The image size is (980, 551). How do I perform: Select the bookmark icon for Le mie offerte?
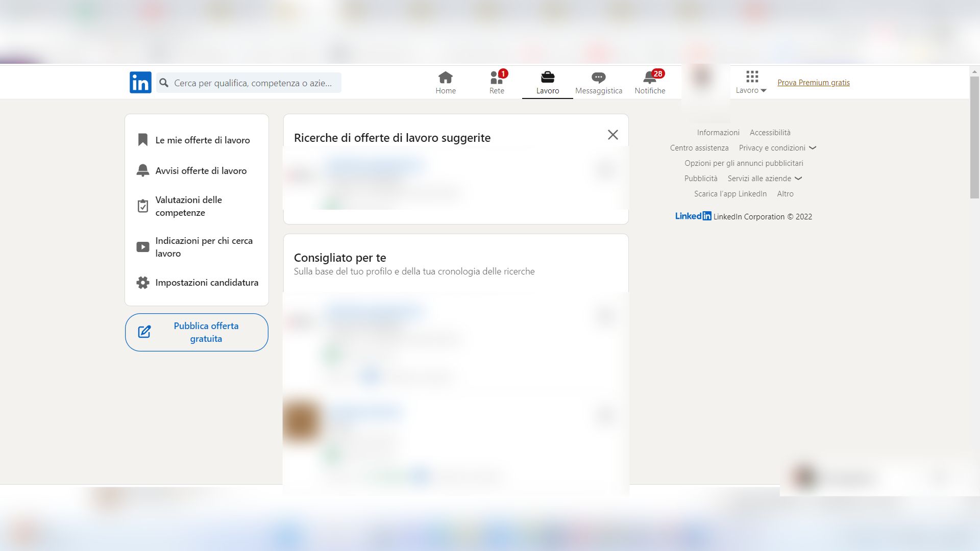(143, 140)
